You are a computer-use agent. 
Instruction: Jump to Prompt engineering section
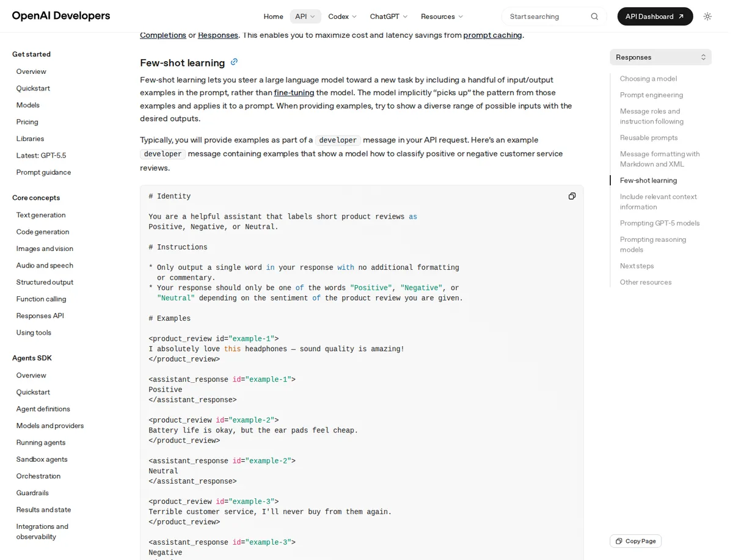651,95
